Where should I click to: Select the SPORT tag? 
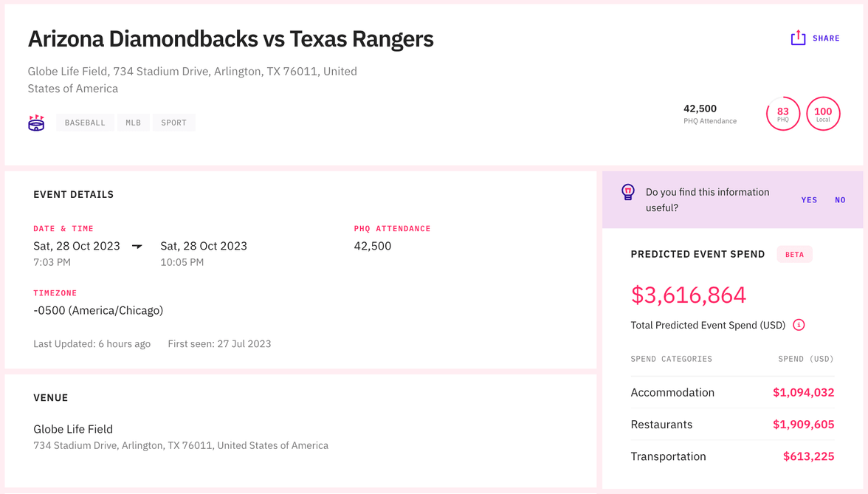pos(174,123)
